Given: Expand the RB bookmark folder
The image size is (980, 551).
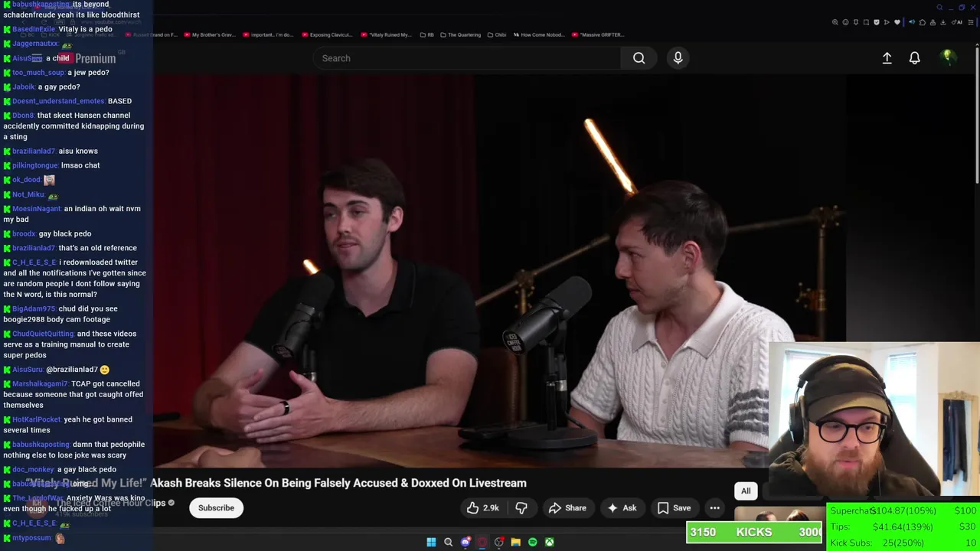Looking at the screenshot, I should point(426,34).
